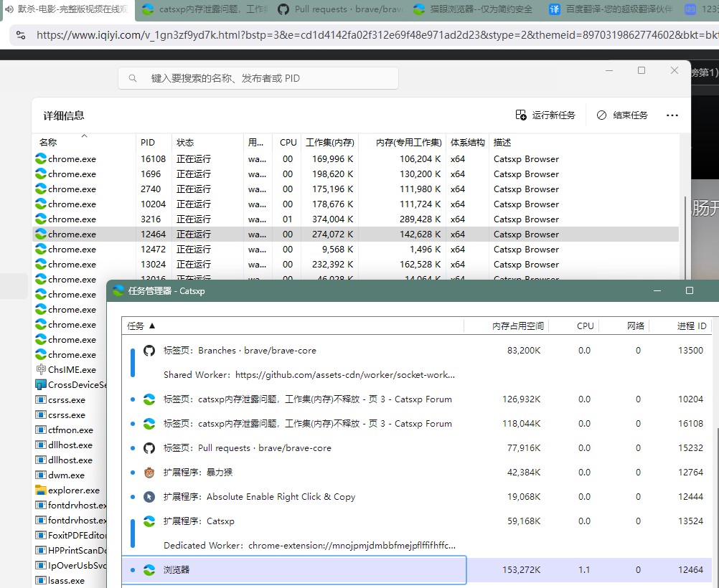The width and height of the screenshot is (719, 588).
Task: Sort Catsxp tasks by 内存占用空间 header
Action: [x=507, y=326]
